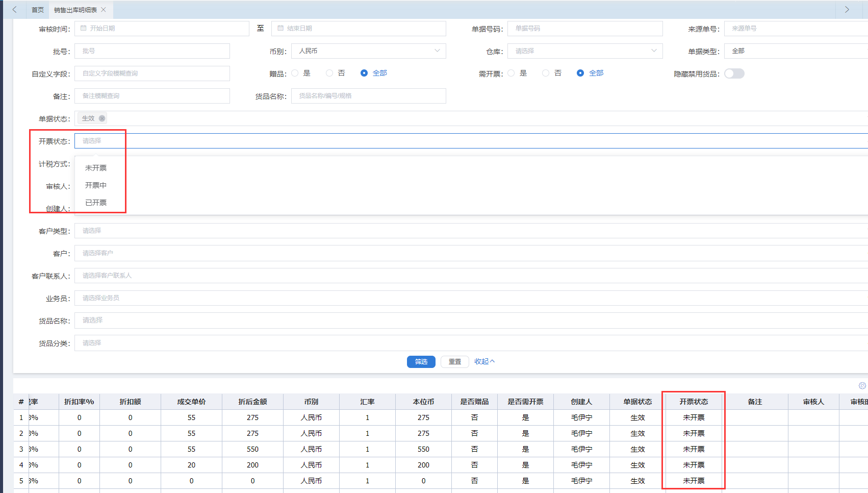Viewport: 868px width, 493px height.
Task: Remove the 生效 tag from 单据状态
Action: (102, 118)
